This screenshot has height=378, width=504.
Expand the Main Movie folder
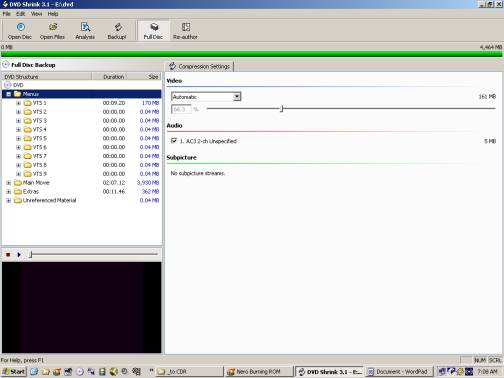(x=9, y=183)
